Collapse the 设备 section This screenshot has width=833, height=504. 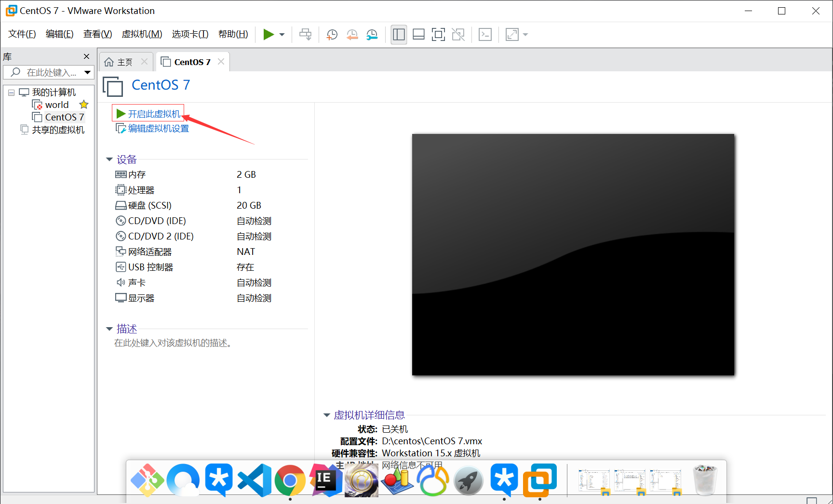[109, 159]
